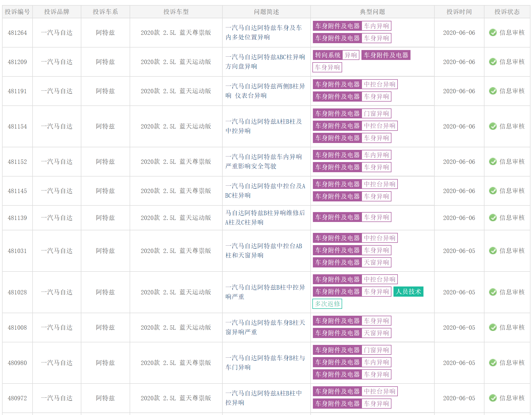Select complaint number 481154
Screen dimensions: 532x415
(x=17, y=126)
